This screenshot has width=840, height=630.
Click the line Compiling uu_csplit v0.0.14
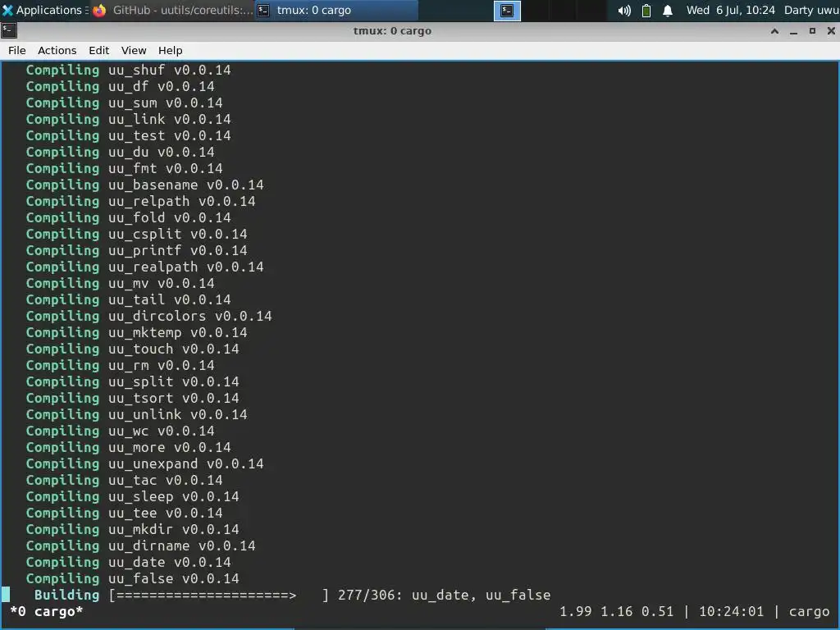137,234
